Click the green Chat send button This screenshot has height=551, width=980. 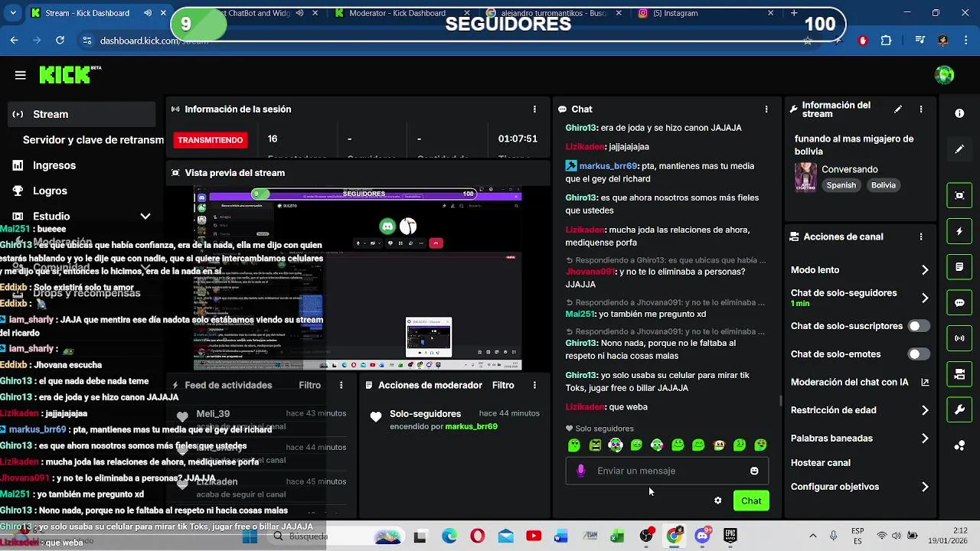[x=751, y=500]
